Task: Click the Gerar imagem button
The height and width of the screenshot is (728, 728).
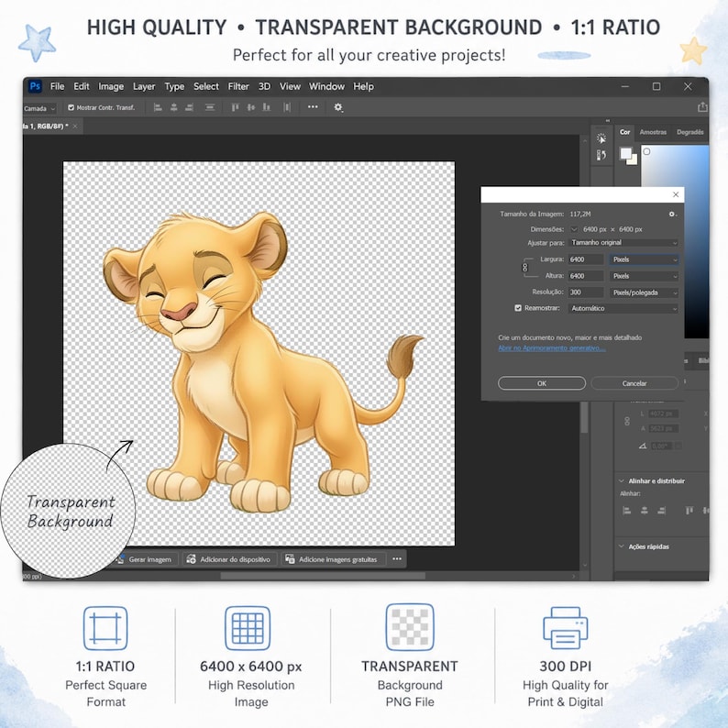Action: click(x=144, y=559)
